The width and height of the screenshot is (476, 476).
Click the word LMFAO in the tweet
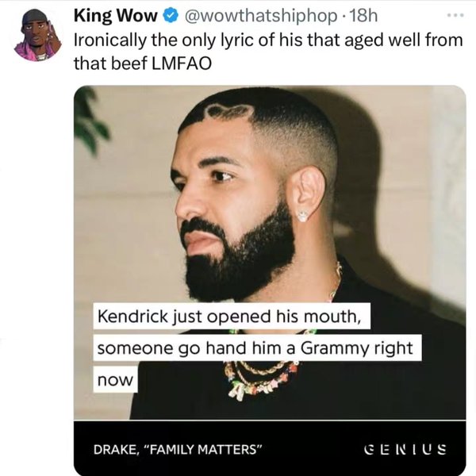pos(182,63)
